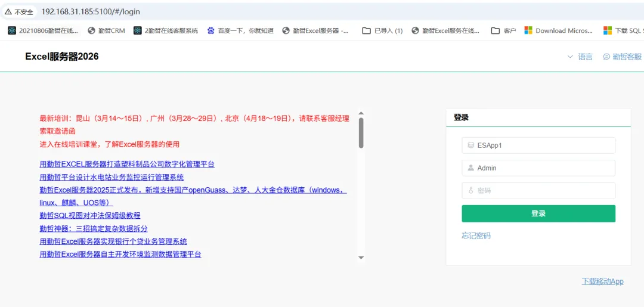This screenshot has height=307, width=644.
Task: Click the red 最新培训 training notice text
Action: [194, 125]
